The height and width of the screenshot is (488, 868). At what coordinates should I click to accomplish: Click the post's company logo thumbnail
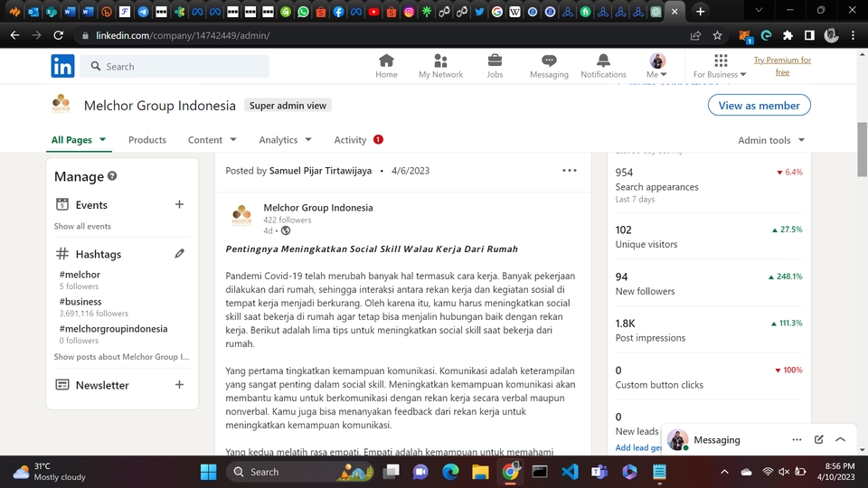242,215
